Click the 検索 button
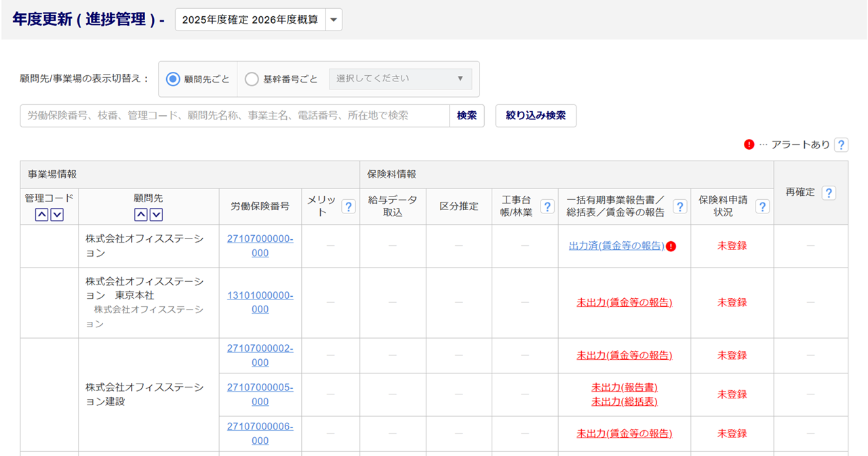Image resolution: width=868 pixels, height=456 pixels. [x=467, y=116]
